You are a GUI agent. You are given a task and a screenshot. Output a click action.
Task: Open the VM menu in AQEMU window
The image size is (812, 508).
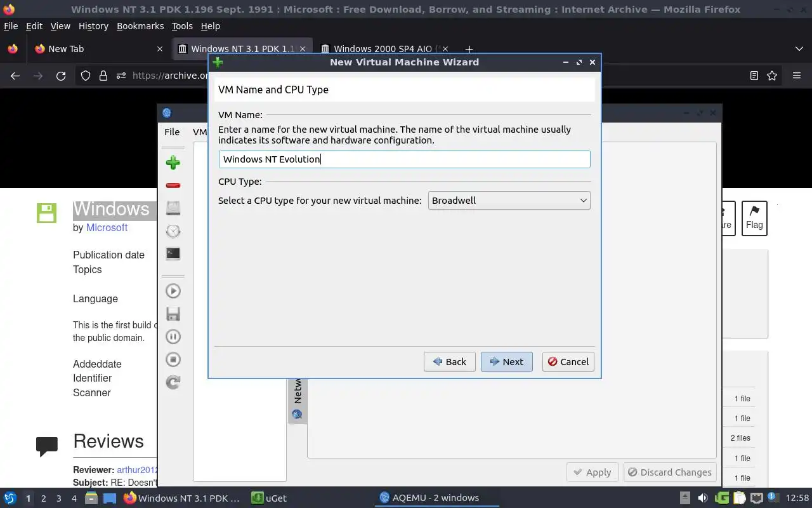[x=199, y=132]
